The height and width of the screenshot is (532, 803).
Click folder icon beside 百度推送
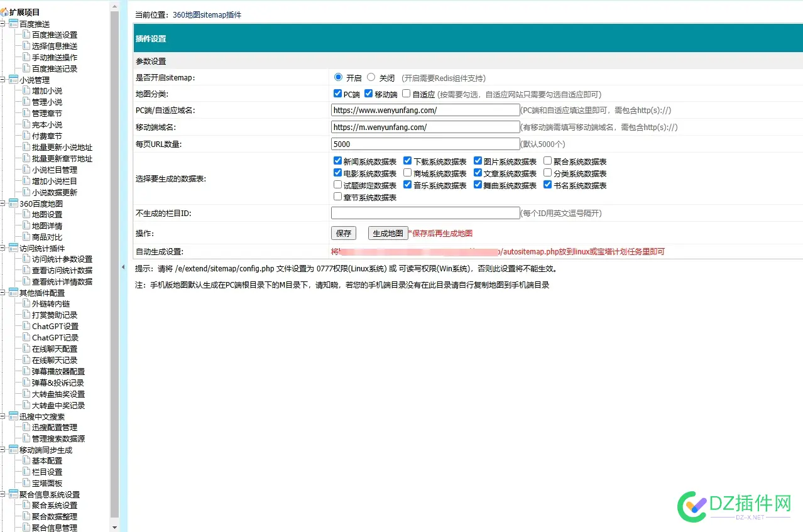pyautogui.click(x=13, y=24)
